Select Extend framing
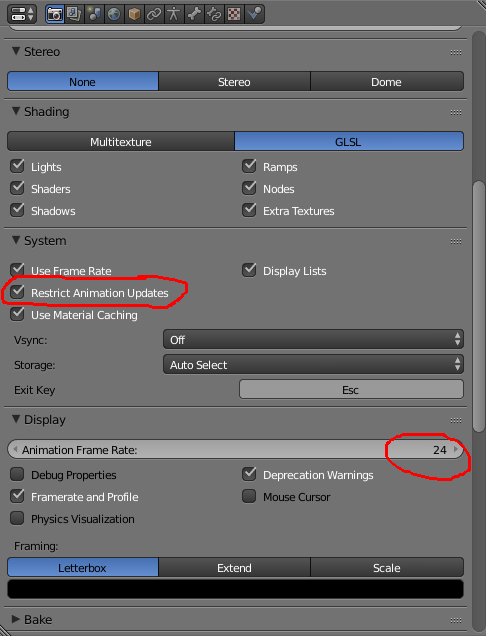This screenshot has width=486, height=636. 234,567
